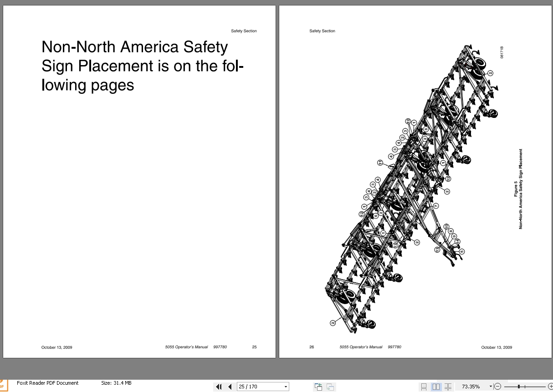
Task: Click the zoom slider handle
Action: 519,387
